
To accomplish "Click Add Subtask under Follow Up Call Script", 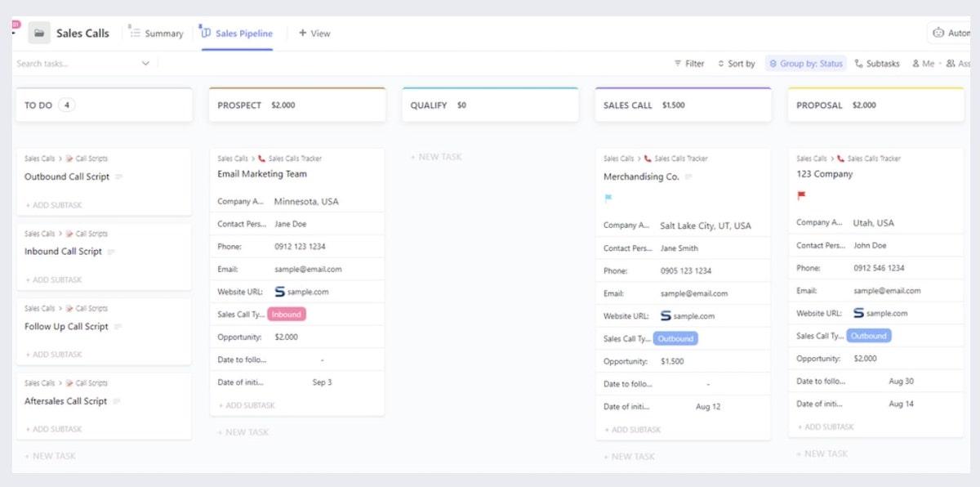I will (x=54, y=355).
